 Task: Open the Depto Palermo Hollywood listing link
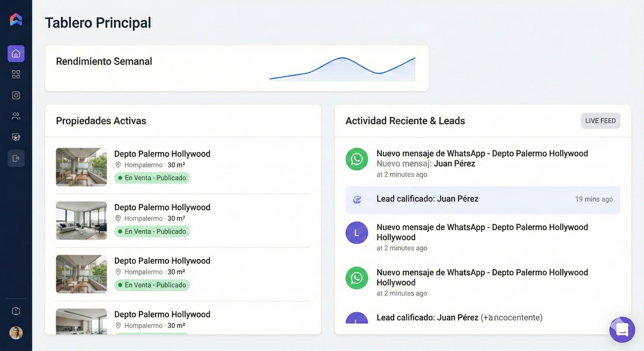pyautogui.click(x=162, y=154)
